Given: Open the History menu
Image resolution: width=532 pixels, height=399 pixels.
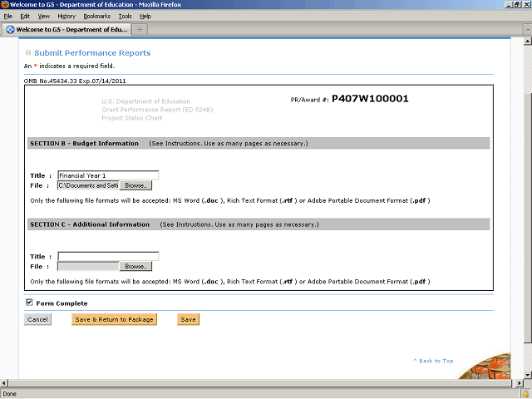Looking at the screenshot, I should point(66,17).
